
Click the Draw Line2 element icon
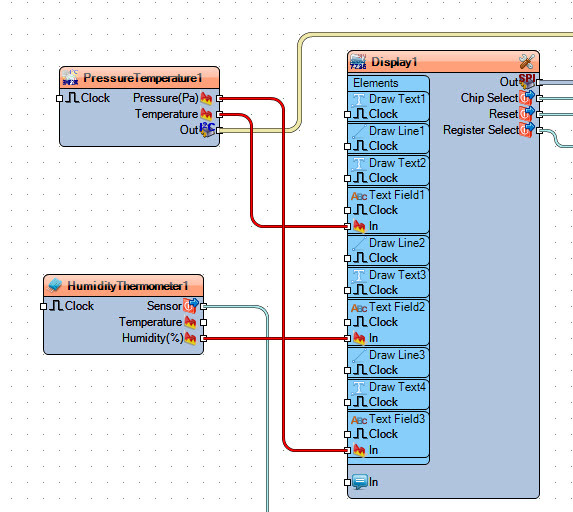coord(359,243)
